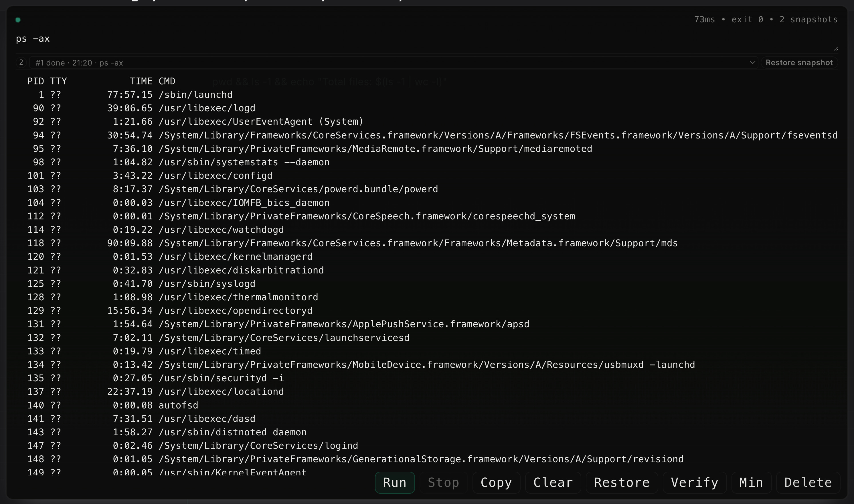Delete the cell with the Delete button
Viewport: 854px width, 504px height.
[808, 483]
